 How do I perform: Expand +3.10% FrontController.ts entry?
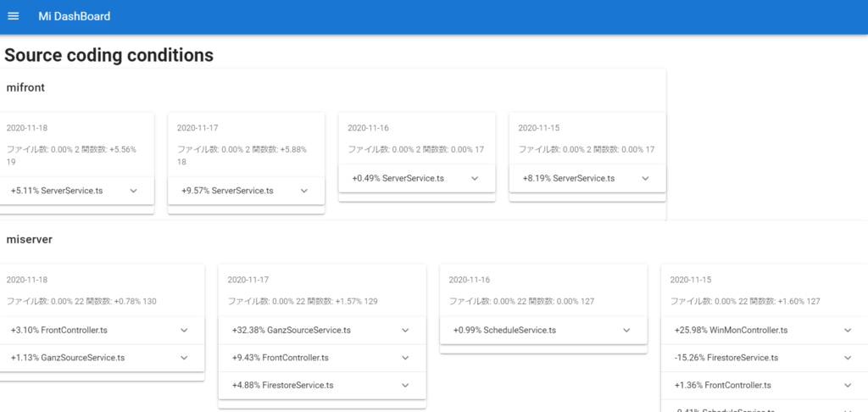pyautogui.click(x=184, y=330)
